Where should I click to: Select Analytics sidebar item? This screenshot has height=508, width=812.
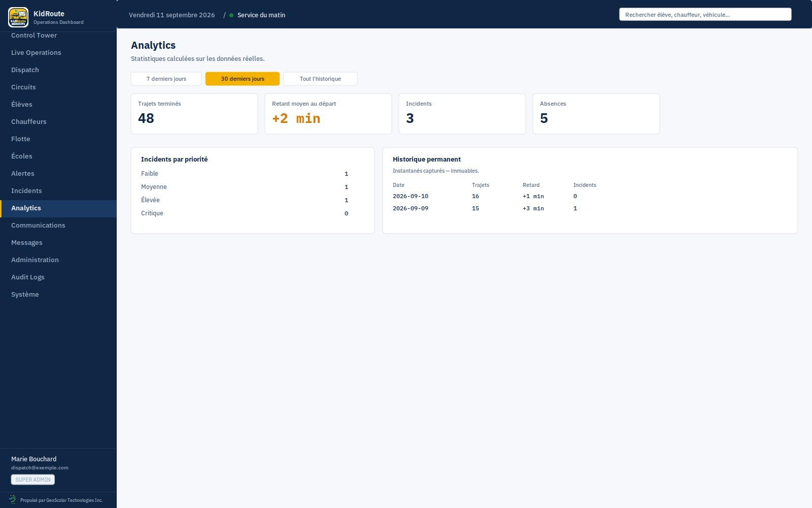tap(58, 208)
